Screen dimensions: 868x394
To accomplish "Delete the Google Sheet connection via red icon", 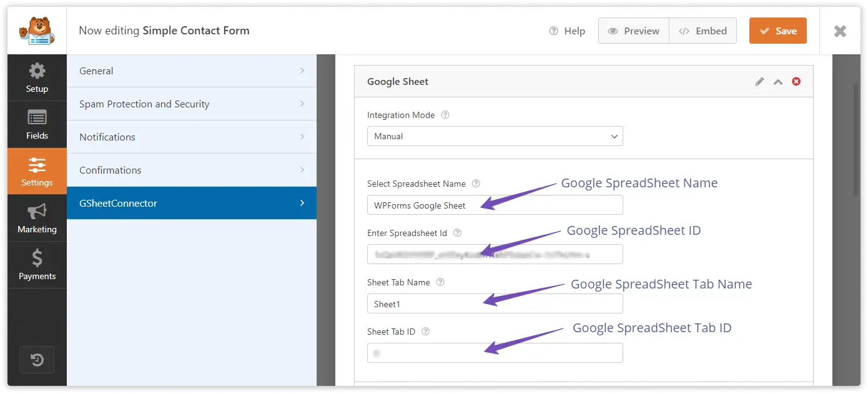I will (796, 82).
